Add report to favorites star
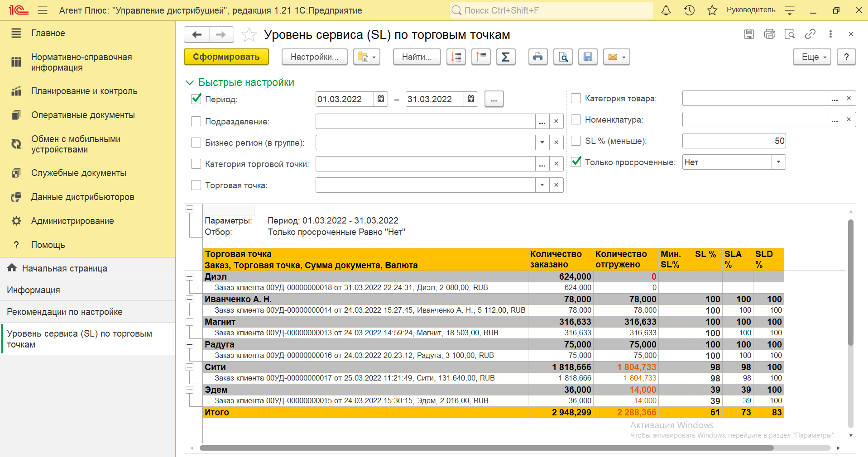The width and height of the screenshot is (868, 457). tap(249, 35)
